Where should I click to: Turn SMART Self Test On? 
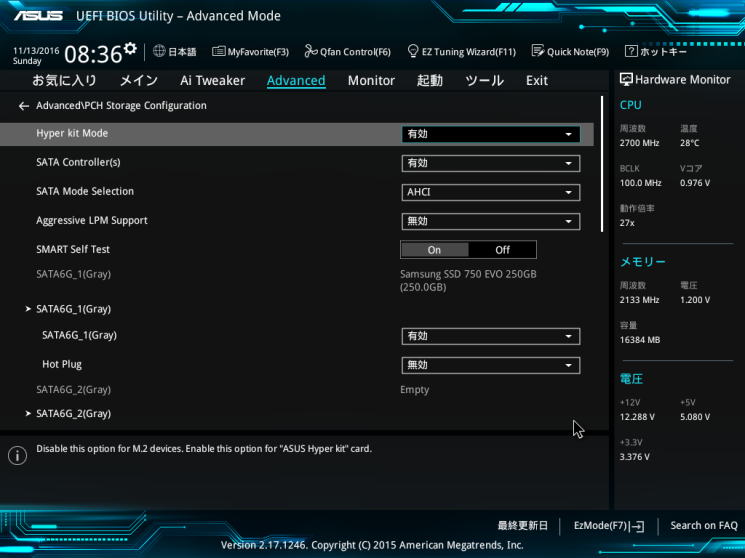coord(434,250)
